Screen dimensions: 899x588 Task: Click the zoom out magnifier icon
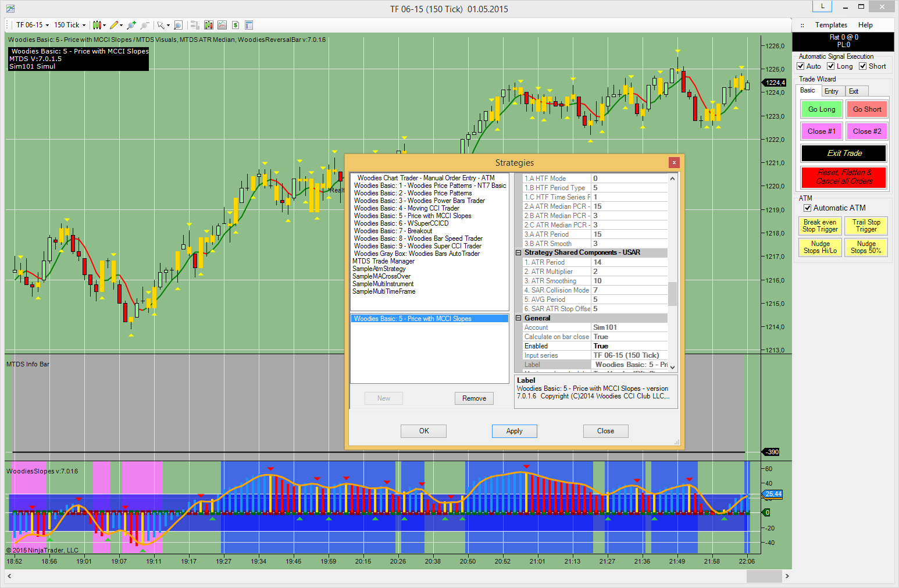pos(145,25)
